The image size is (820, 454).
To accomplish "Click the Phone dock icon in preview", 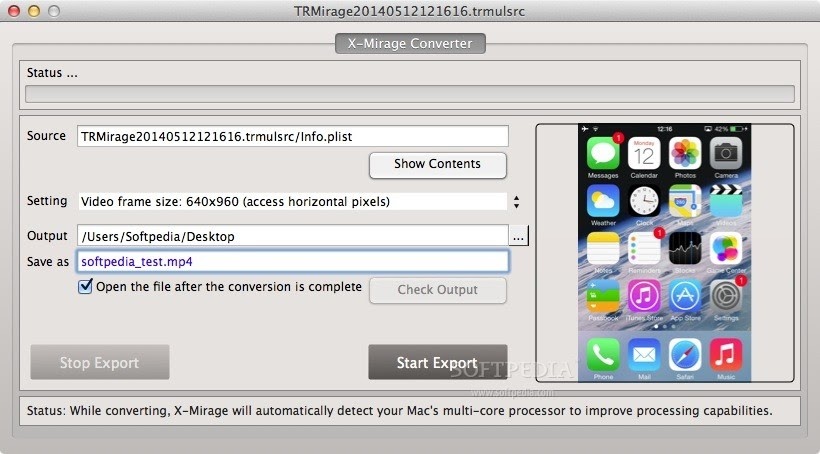I will click(603, 355).
